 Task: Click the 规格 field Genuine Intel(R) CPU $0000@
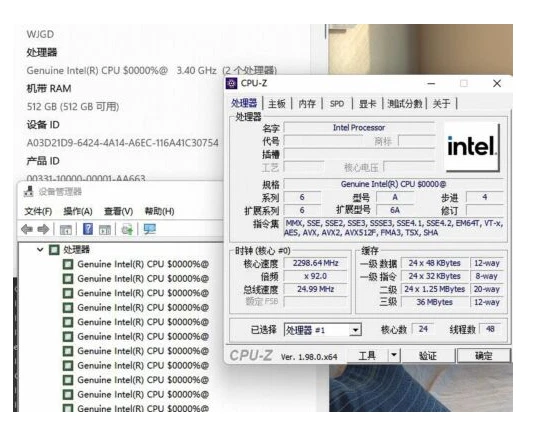[394, 184]
